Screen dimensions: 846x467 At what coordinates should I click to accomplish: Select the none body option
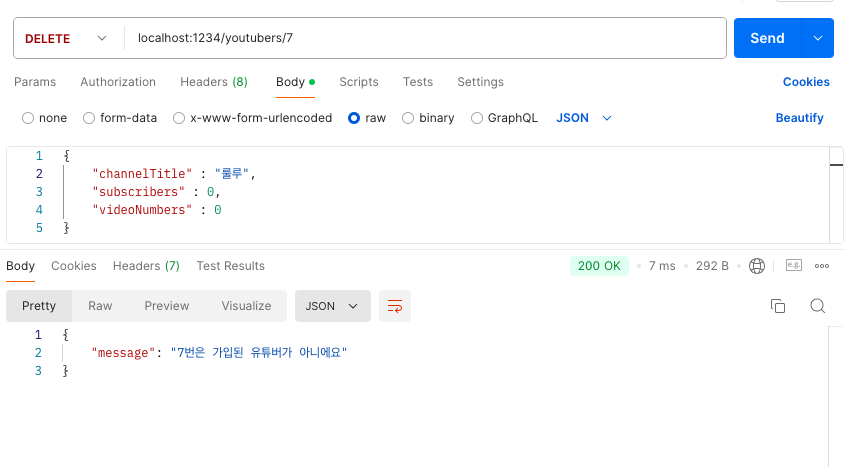(x=28, y=118)
